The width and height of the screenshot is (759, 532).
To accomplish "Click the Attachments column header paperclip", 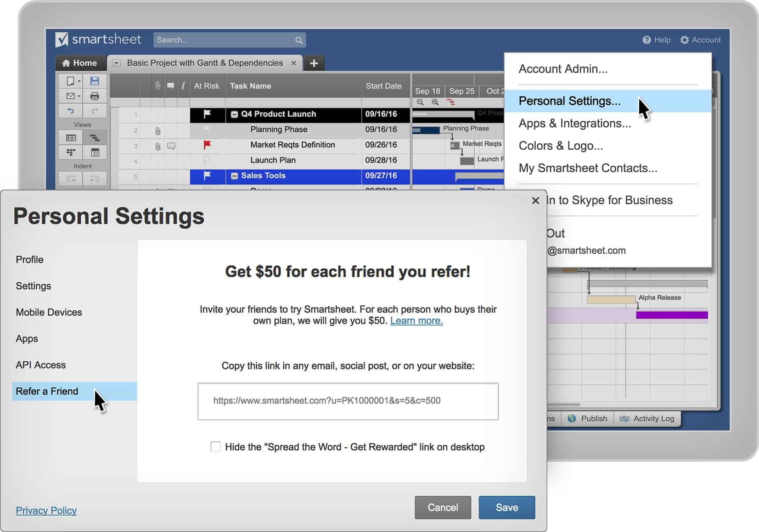I will [158, 86].
